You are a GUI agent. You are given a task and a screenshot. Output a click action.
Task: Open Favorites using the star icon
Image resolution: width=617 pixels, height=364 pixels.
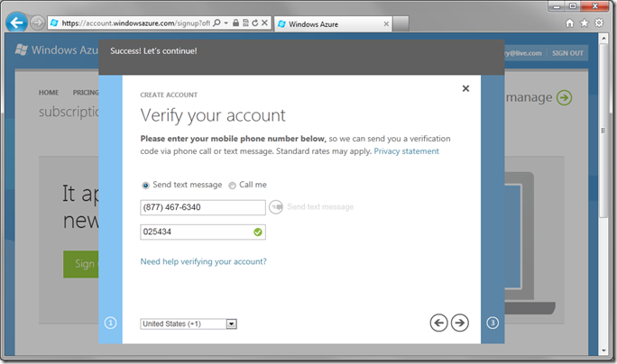(x=585, y=23)
